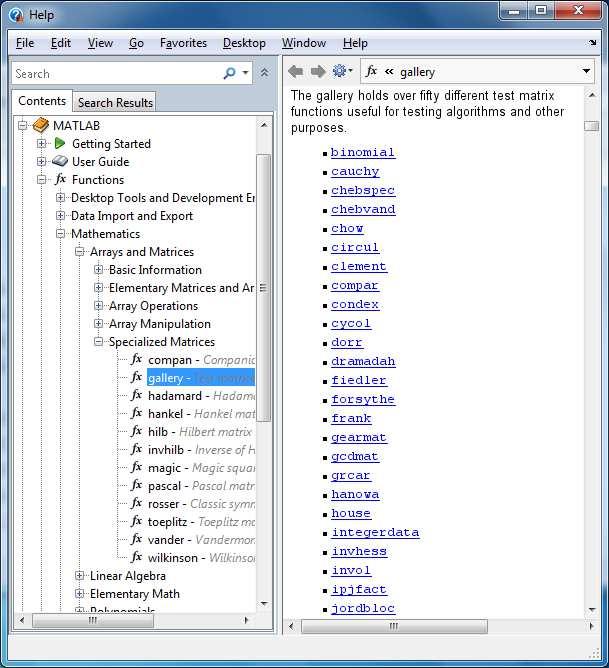609x668 pixels.
Task: Open the Window menu
Action: pos(304,43)
